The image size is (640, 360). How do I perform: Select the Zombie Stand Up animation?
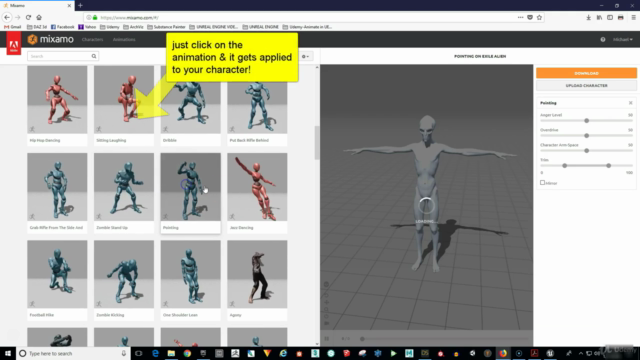pyautogui.click(x=124, y=193)
